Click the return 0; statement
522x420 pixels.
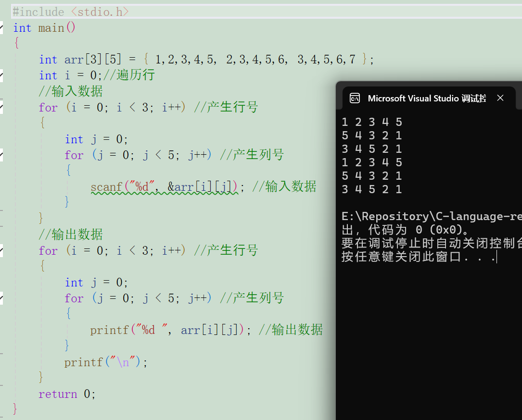(67, 394)
